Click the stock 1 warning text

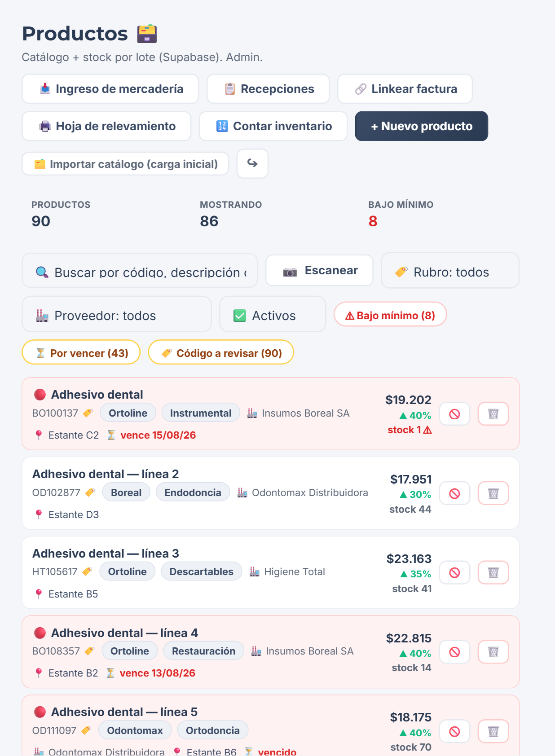coord(410,430)
